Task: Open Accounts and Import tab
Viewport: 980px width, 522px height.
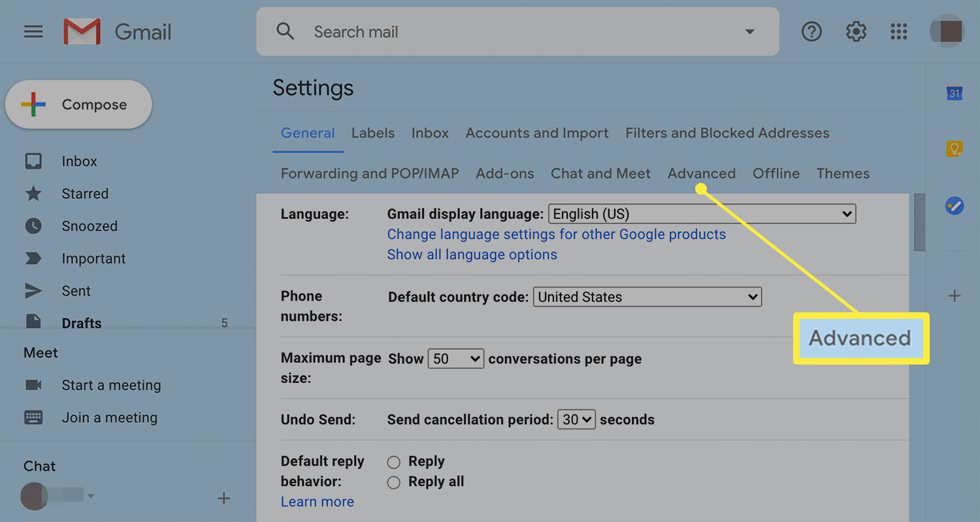Action: coord(537,133)
